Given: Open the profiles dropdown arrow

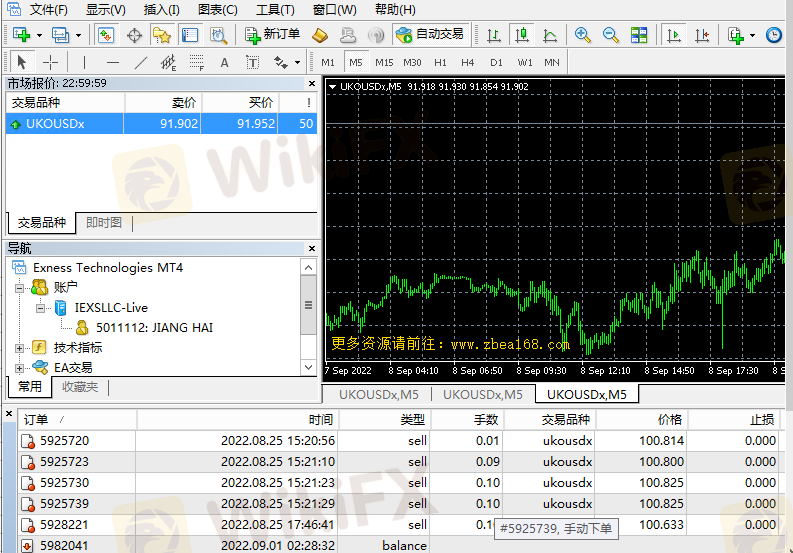Looking at the screenshot, I should click(78, 35).
